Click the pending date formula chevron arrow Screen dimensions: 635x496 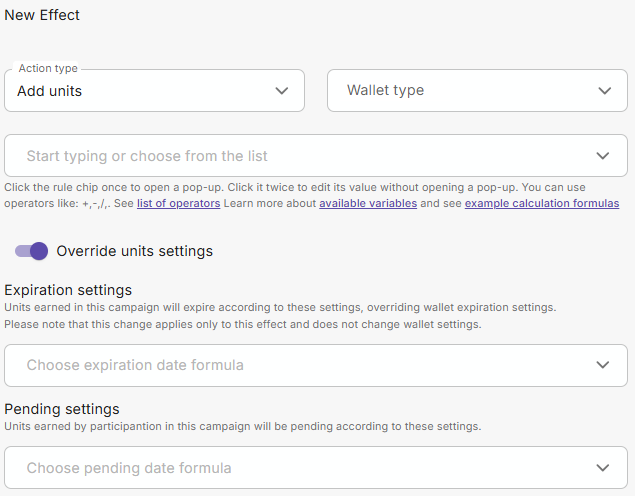pos(602,468)
